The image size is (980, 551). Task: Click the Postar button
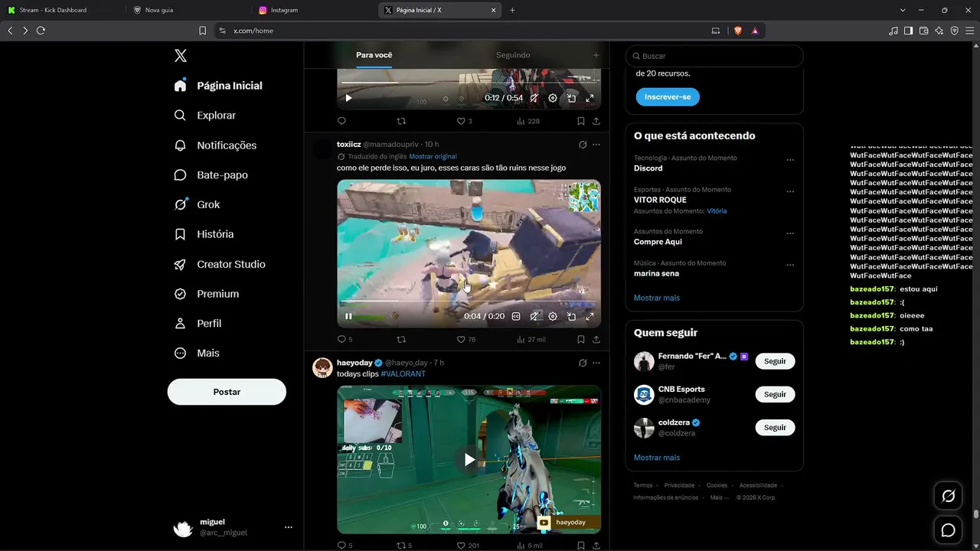click(x=227, y=392)
